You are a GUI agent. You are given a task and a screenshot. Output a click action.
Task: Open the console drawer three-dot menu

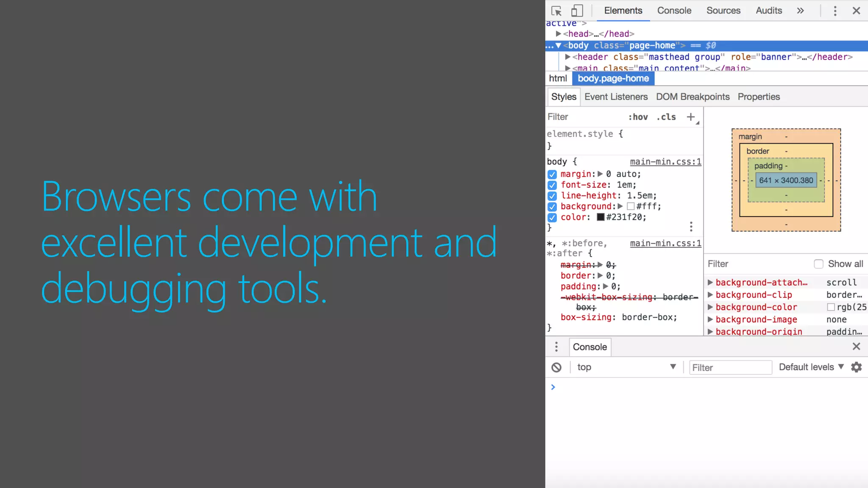(556, 347)
